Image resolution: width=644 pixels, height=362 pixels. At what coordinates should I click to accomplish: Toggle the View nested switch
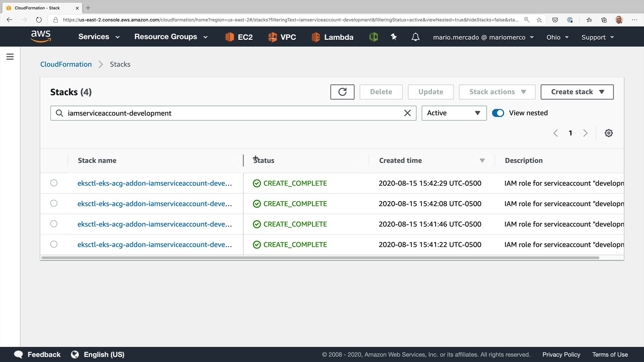pos(498,113)
